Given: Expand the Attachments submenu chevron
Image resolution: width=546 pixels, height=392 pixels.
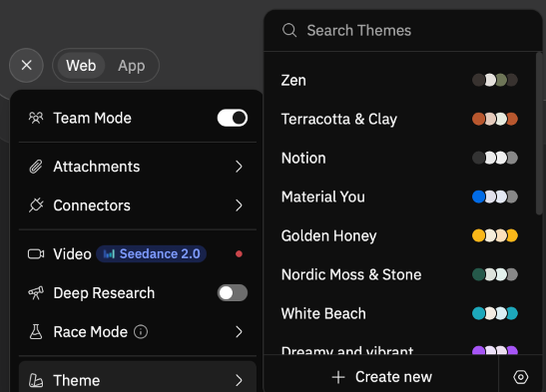Looking at the screenshot, I should point(239,167).
